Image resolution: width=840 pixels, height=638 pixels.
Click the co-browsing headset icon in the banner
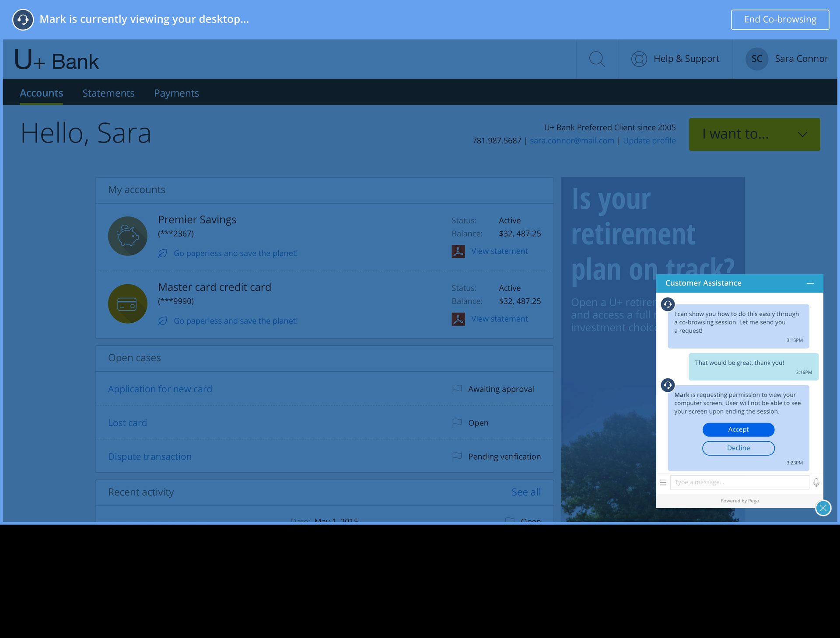[24, 19]
